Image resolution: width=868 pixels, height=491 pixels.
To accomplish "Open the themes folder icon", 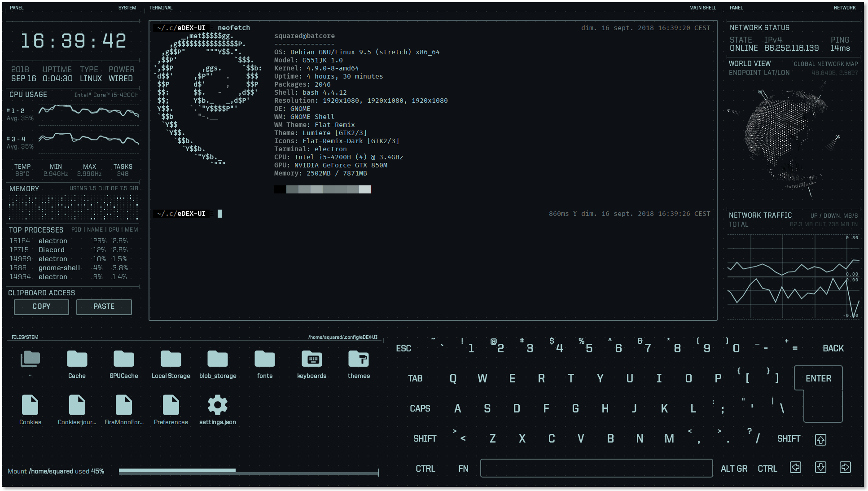I will tap(358, 358).
